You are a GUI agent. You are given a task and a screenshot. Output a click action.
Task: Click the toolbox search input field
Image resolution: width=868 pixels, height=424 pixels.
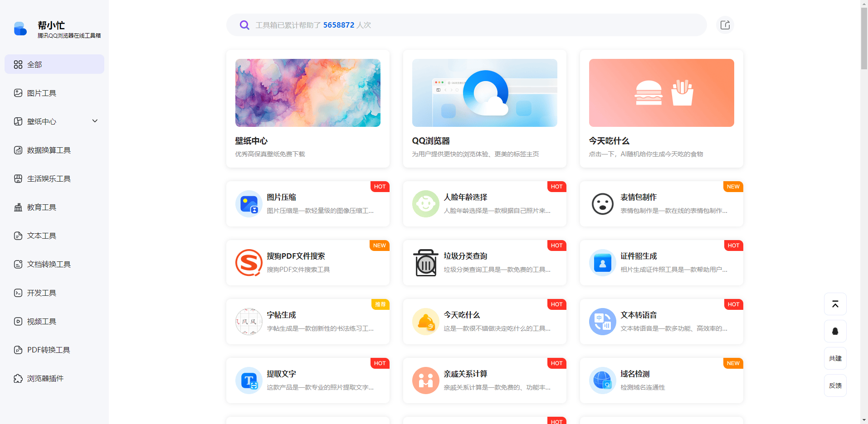click(x=467, y=25)
